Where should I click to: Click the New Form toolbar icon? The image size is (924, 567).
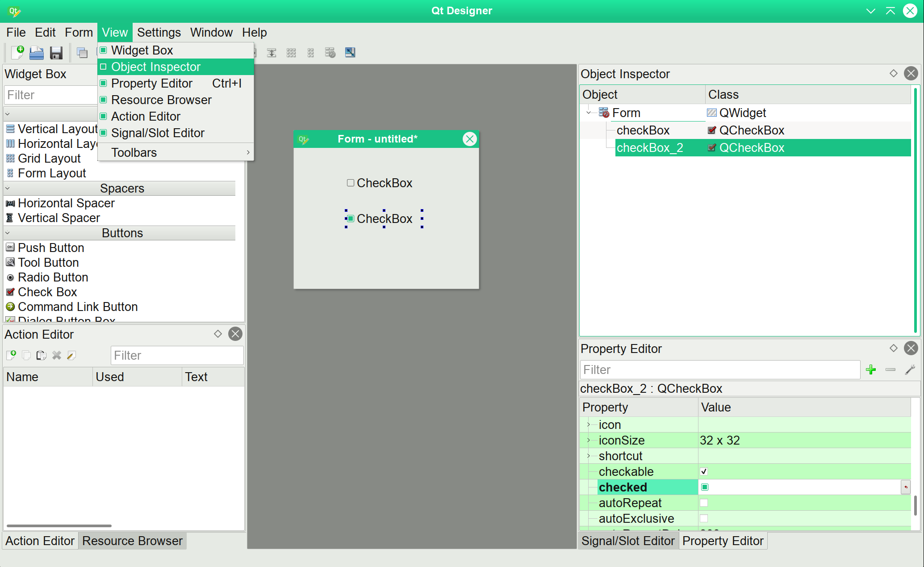click(17, 53)
